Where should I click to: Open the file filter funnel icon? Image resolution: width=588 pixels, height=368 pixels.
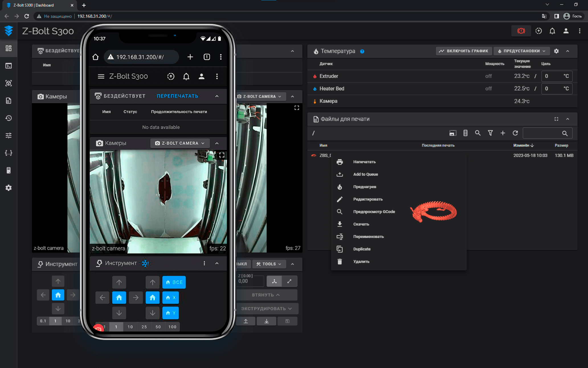pyautogui.click(x=490, y=133)
